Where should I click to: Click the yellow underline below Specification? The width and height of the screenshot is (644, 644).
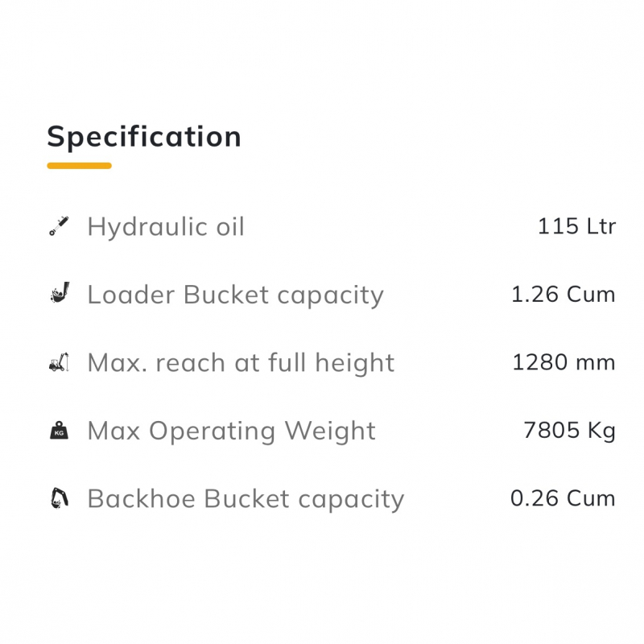(x=79, y=166)
